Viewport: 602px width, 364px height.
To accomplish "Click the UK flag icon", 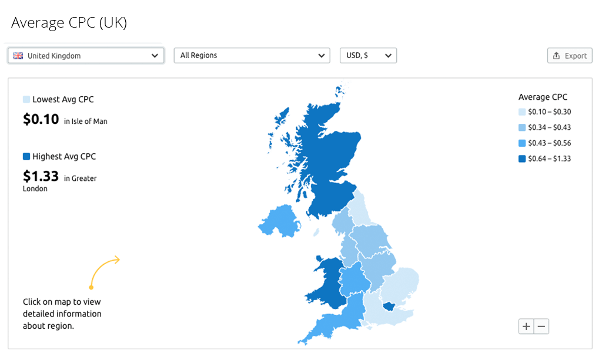I will coord(18,56).
